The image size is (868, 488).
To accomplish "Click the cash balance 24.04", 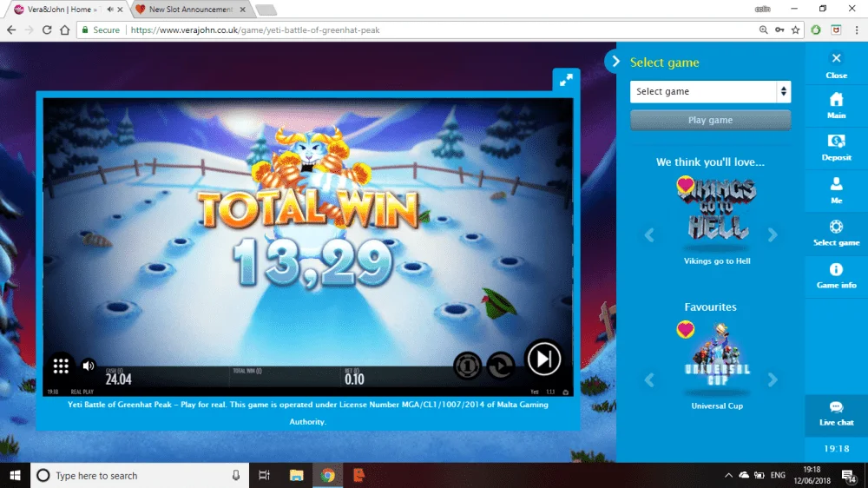I will pos(118,379).
